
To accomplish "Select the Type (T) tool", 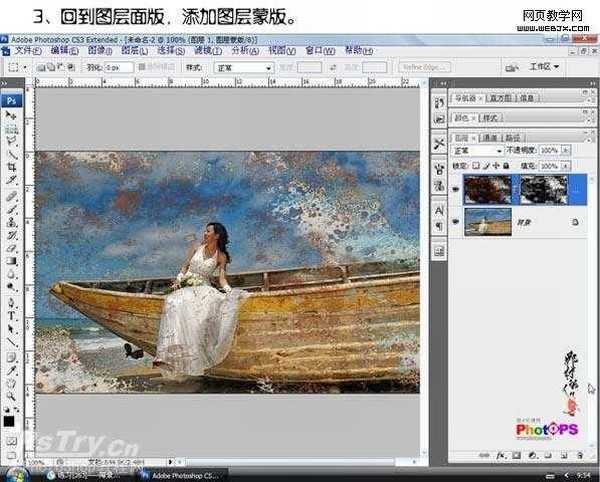I will 12,315.
